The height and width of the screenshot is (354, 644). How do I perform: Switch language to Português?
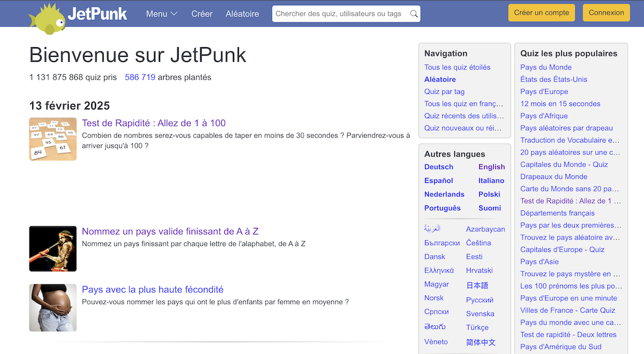coord(443,208)
